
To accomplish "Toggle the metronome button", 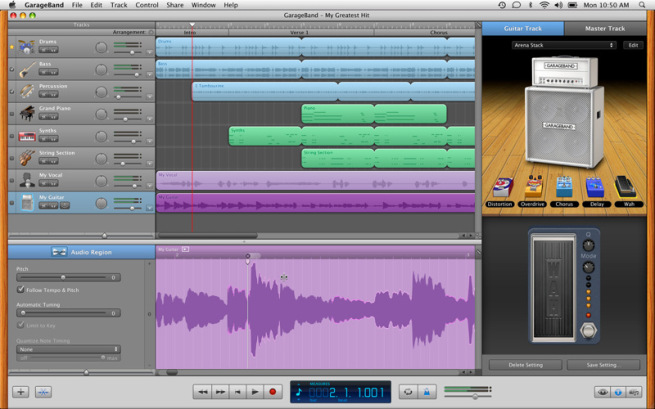I will tap(427, 392).
